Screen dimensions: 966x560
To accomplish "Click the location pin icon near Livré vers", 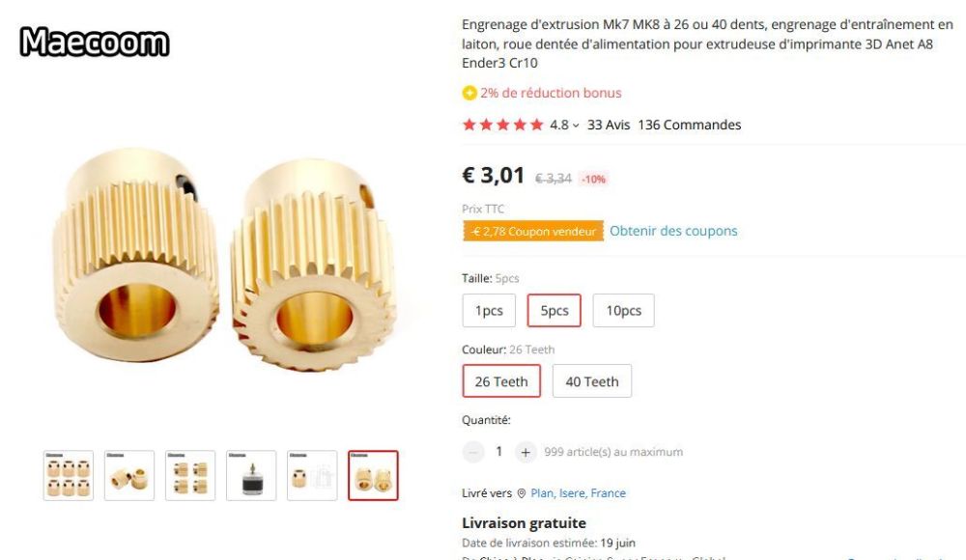I will [x=522, y=493].
